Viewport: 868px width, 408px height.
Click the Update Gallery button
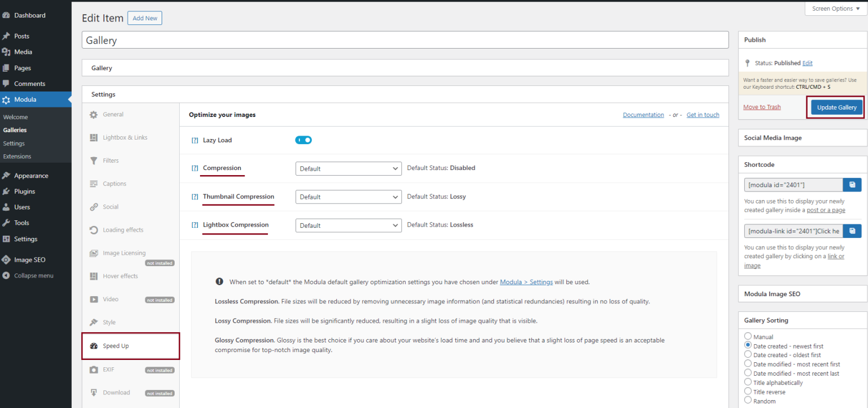pyautogui.click(x=836, y=107)
